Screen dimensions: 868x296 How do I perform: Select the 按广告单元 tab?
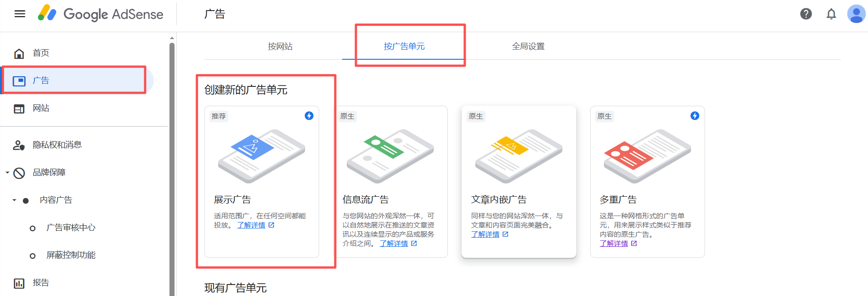point(404,46)
